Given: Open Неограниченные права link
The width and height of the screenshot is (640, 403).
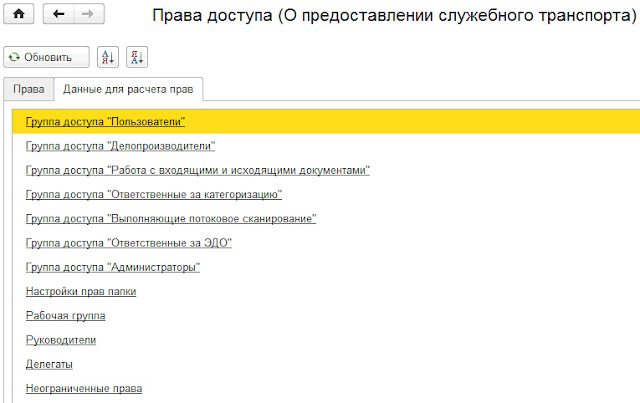Looking at the screenshot, I should [84, 388].
